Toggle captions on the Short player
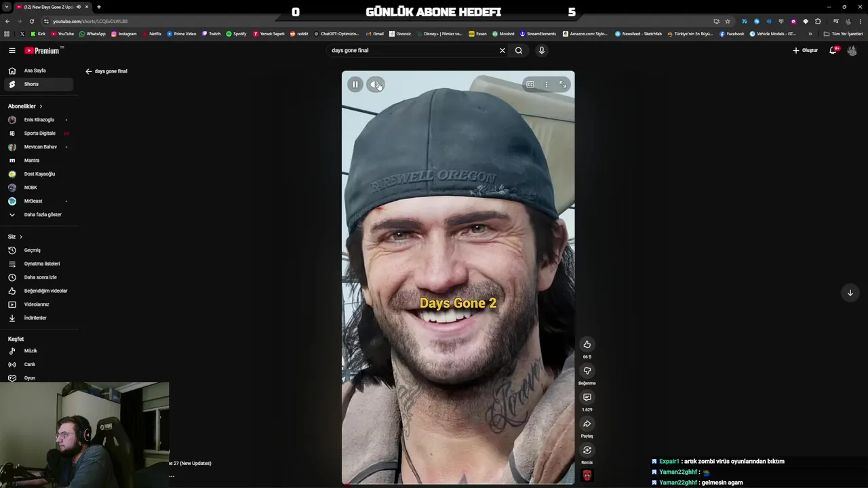 530,84
